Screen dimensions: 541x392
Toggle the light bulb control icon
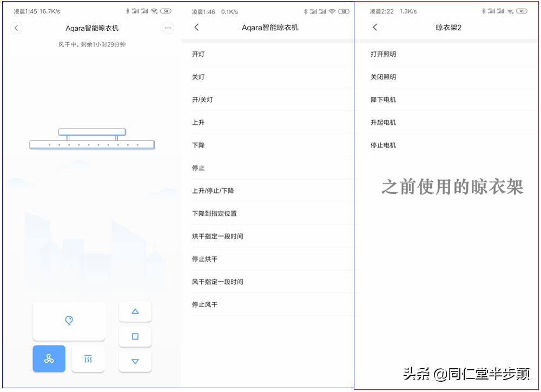coord(69,320)
